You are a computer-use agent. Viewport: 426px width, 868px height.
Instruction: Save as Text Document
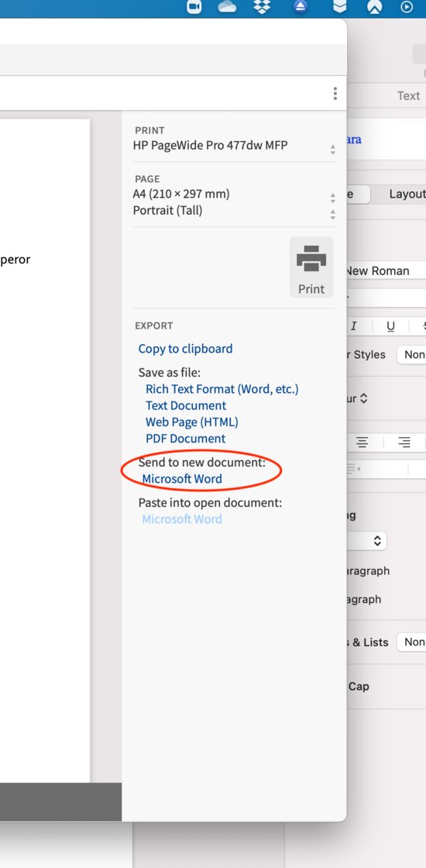[186, 406]
